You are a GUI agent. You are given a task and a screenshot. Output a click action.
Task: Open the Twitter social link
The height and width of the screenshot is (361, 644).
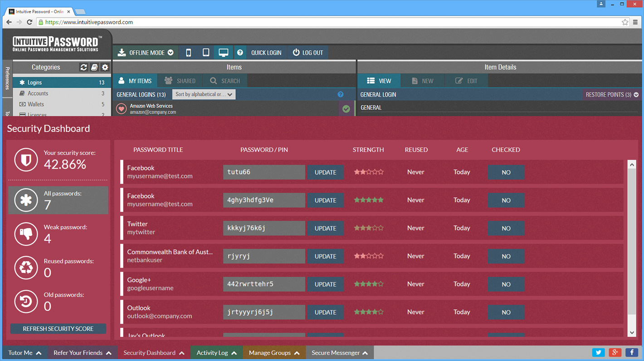pos(599,352)
